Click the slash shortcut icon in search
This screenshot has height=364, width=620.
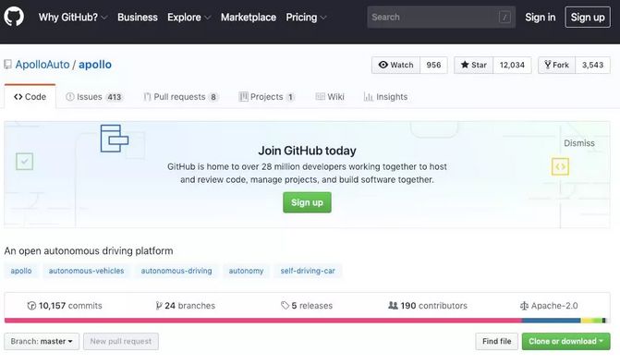point(505,17)
